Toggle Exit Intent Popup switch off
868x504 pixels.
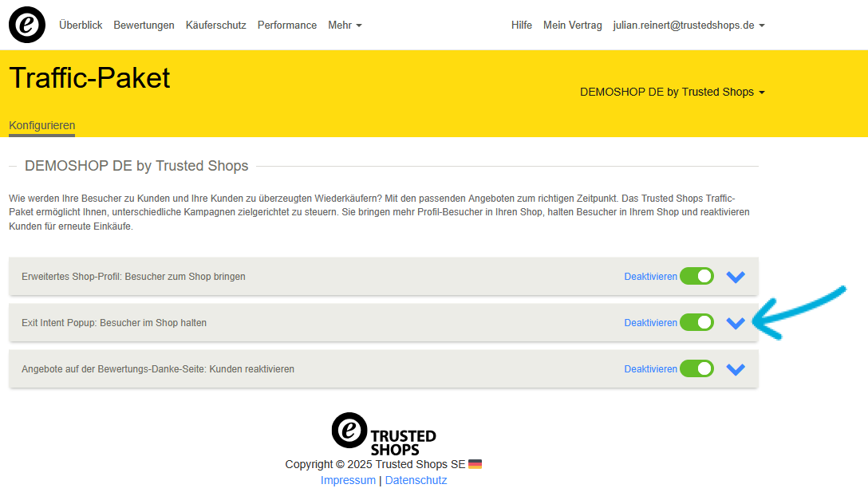[x=697, y=322]
